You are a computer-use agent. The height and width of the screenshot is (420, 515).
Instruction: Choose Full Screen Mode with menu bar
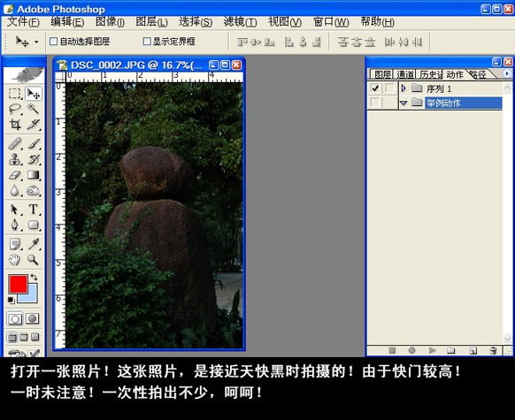[x=24, y=337]
